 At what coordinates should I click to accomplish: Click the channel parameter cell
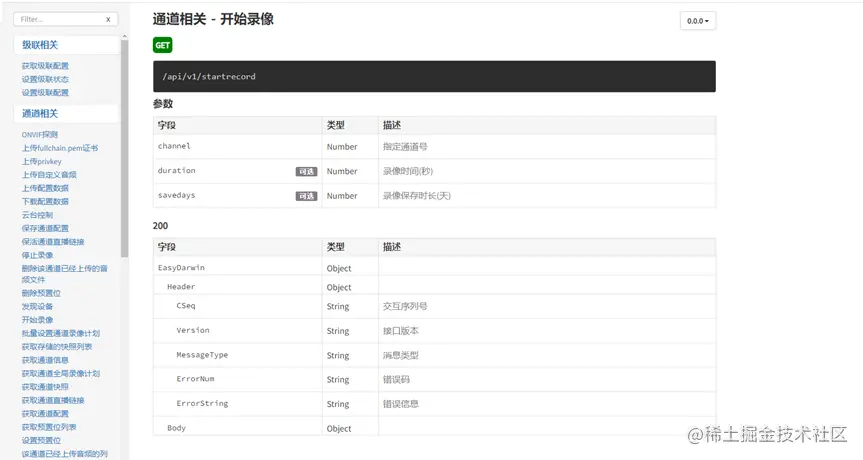click(x=237, y=146)
